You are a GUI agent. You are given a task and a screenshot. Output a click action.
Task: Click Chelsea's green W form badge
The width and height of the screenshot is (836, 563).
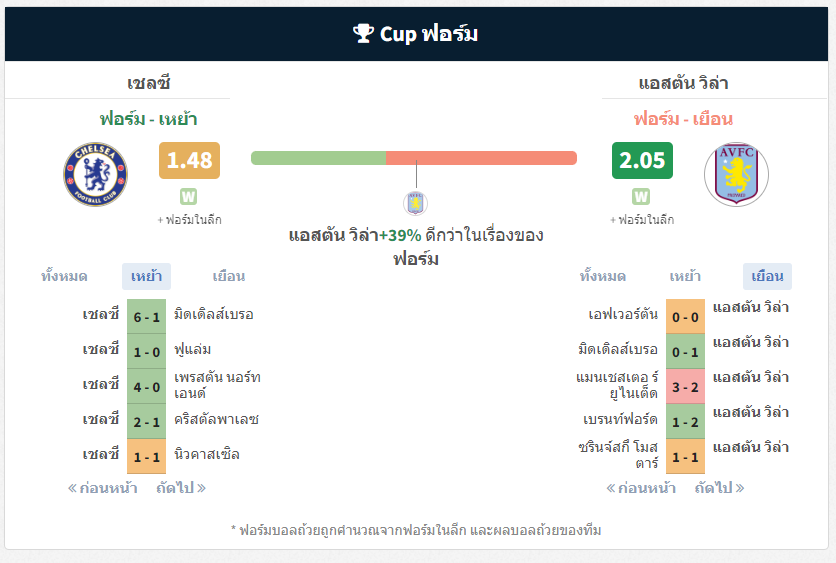coord(189,197)
